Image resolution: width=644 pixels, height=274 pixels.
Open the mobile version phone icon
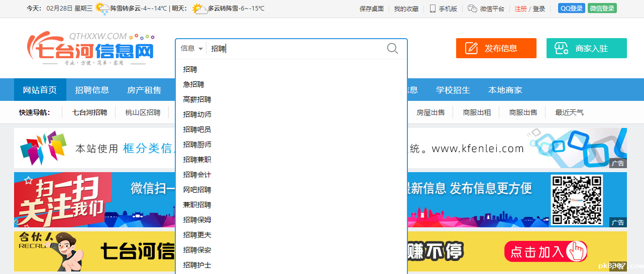(x=433, y=9)
